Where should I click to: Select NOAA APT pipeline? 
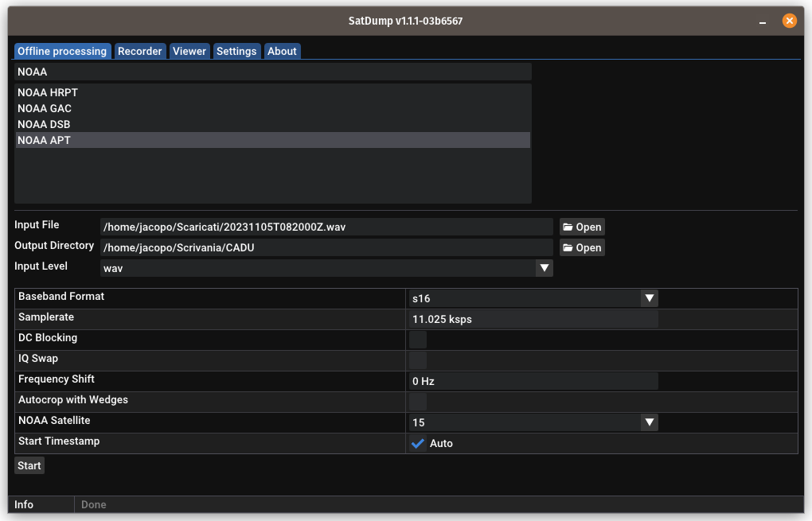tap(273, 140)
